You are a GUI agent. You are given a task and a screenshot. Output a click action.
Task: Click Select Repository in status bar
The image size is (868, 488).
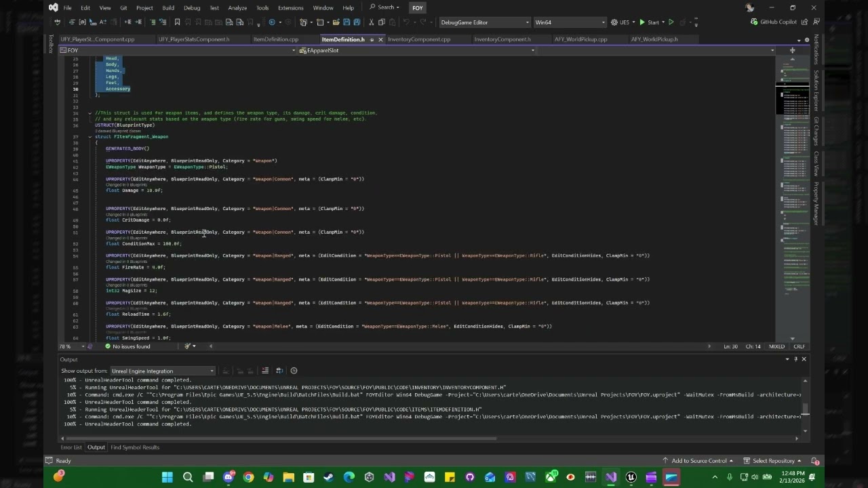tap(773, 461)
